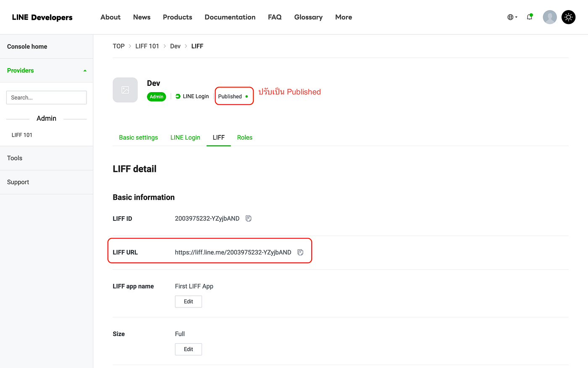Image resolution: width=588 pixels, height=368 pixels.
Task: Navigate to TOP in breadcrumb
Action: (x=118, y=46)
